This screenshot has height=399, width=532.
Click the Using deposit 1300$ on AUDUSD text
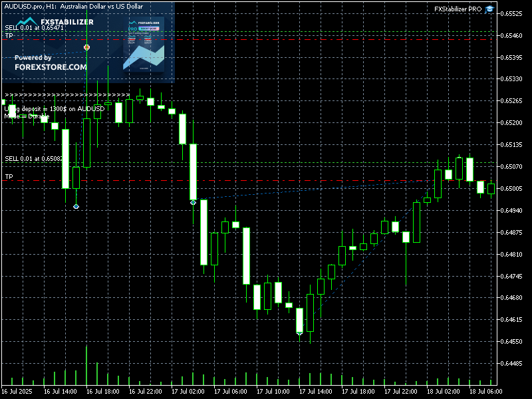[x=54, y=108]
